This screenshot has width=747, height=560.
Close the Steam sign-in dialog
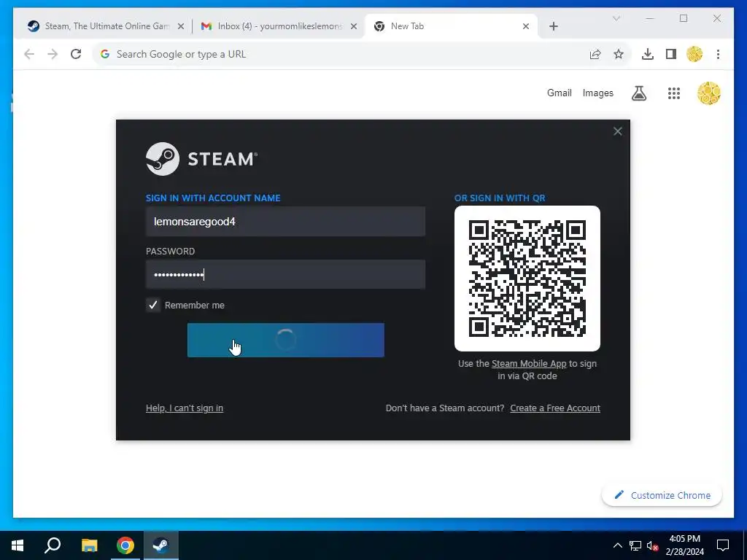[x=617, y=131]
